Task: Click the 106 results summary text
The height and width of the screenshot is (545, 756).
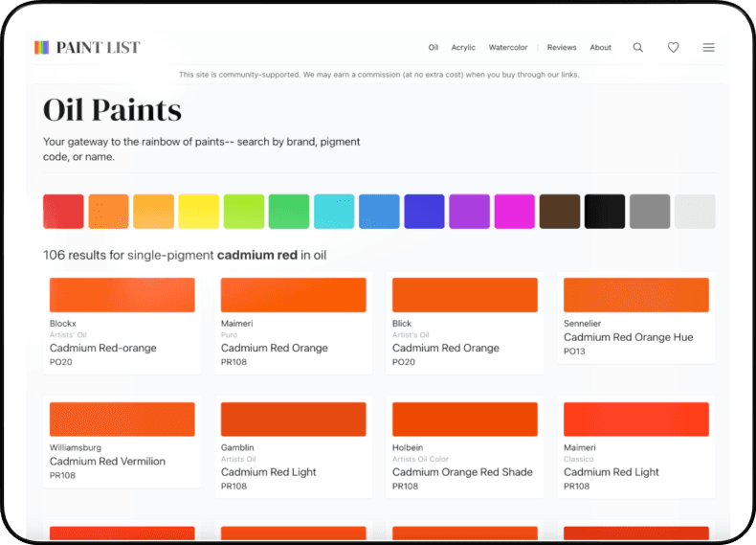Action: point(185,255)
